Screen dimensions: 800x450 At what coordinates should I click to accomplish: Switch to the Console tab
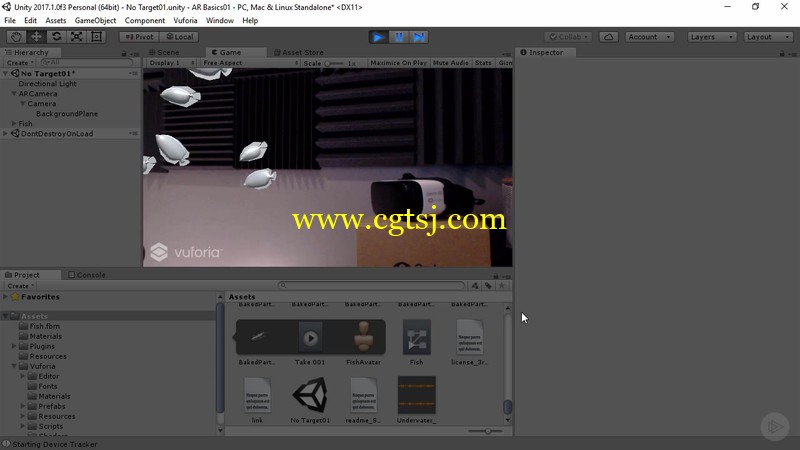tap(87, 274)
